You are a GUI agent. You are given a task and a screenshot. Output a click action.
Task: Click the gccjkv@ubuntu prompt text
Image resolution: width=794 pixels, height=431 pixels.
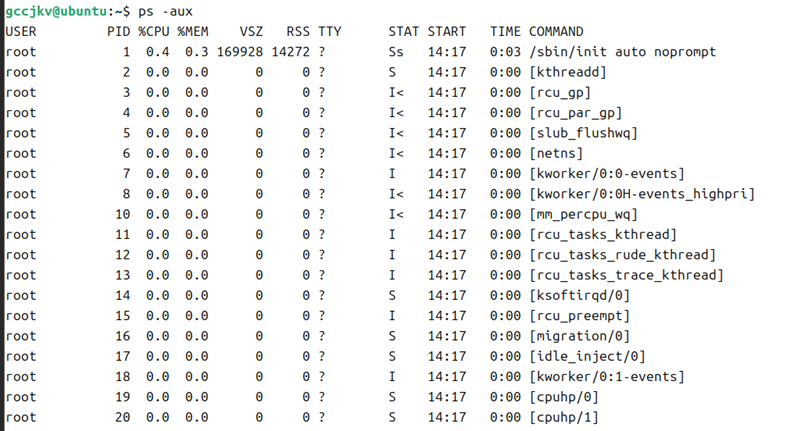(x=56, y=11)
